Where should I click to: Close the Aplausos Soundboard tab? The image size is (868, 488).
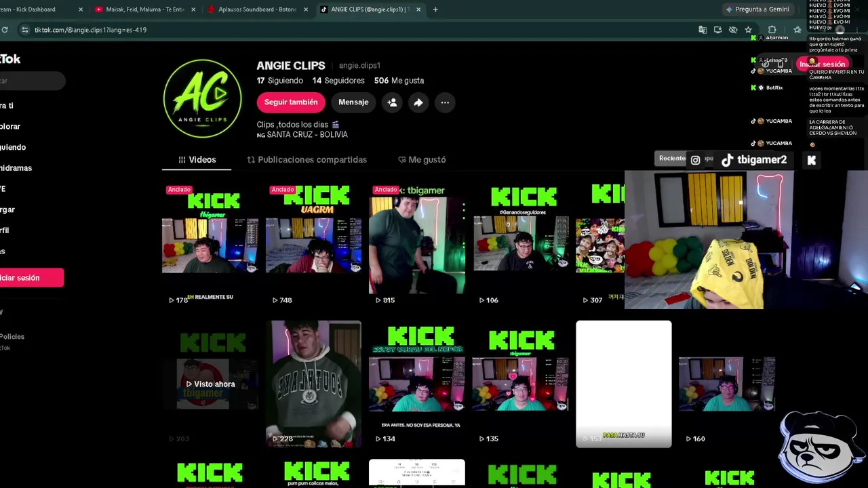coord(306,9)
